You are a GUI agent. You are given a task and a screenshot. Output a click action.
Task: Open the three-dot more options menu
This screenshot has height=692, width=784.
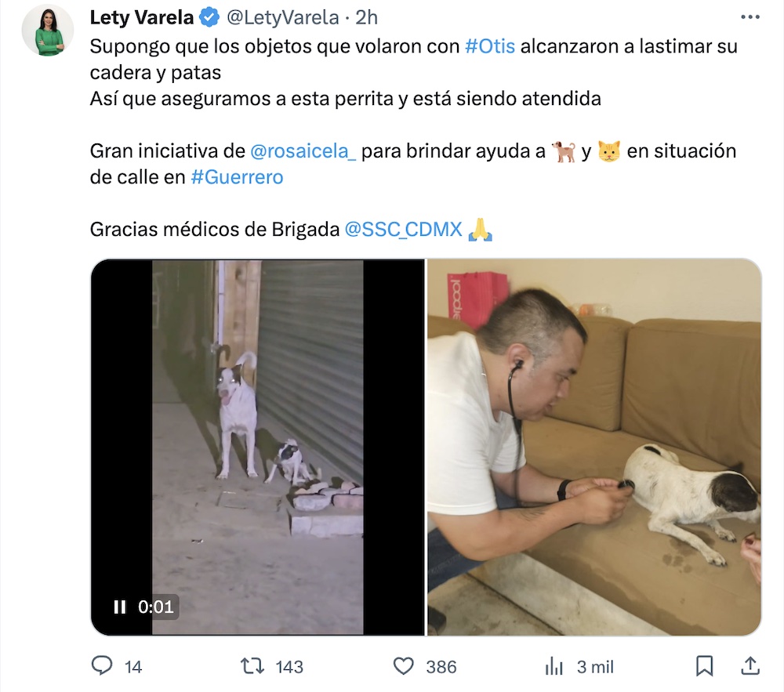click(750, 17)
